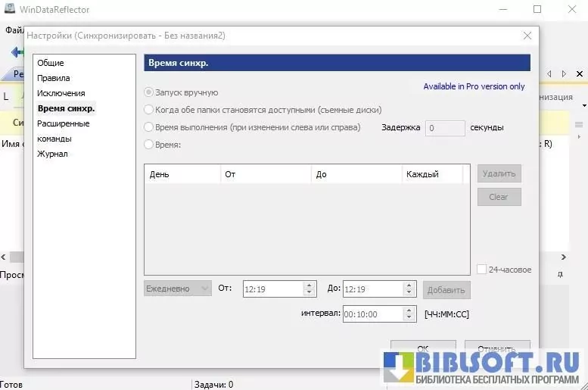Click the left arrow of the horizontal scrollbar
588x390 pixels.
(4, 257)
